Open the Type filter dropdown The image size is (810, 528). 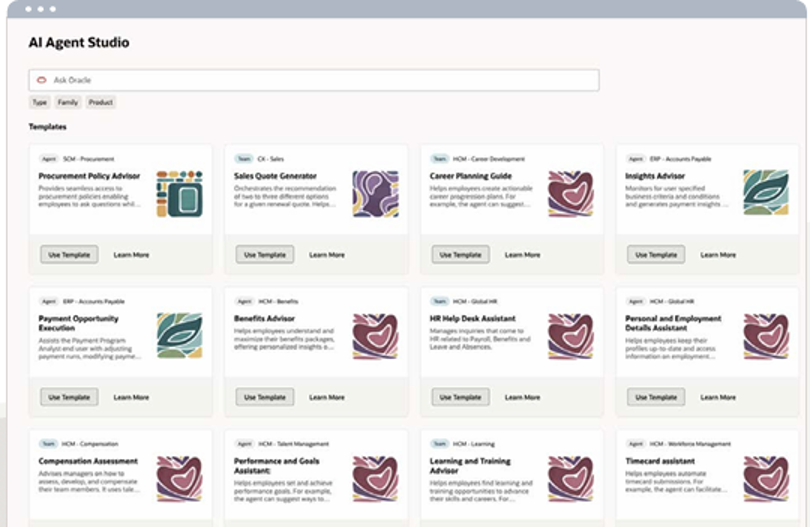coord(40,102)
